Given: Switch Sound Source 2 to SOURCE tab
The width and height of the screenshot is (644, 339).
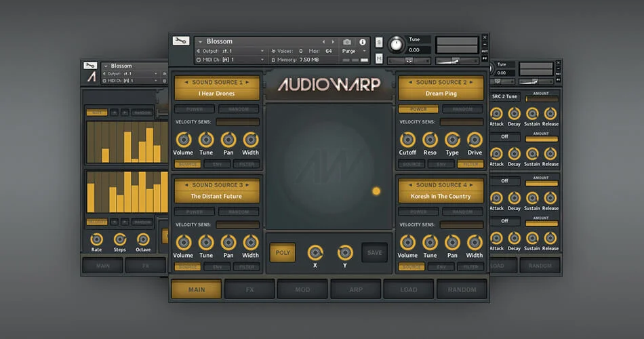Looking at the screenshot, I should (411, 164).
